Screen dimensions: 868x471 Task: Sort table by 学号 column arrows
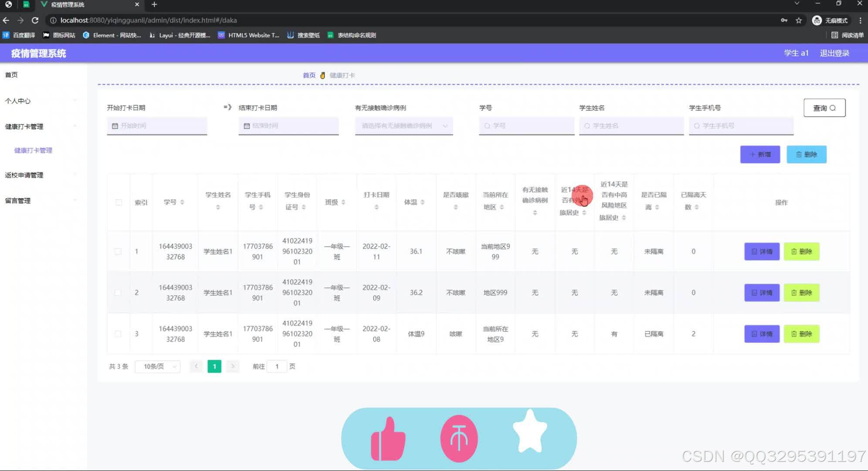pos(182,202)
